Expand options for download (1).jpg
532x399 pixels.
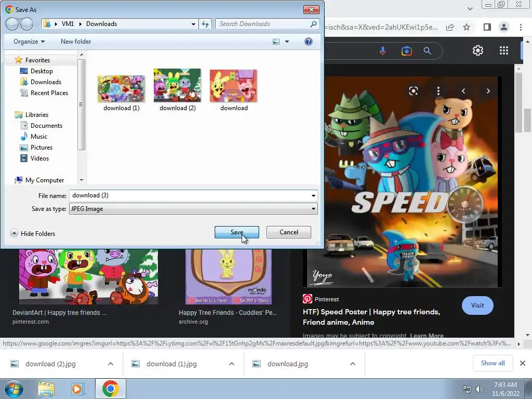coord(232,364)
